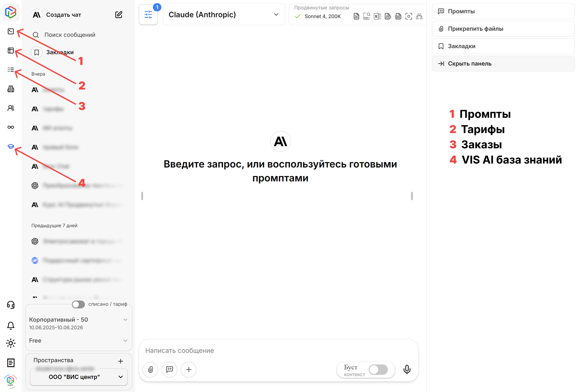Viewport: 580px width, 392px height.
Task: Open VIS AI knowledge base graduation cap icon
Action: pyautogui.click(x=11, y=146)
